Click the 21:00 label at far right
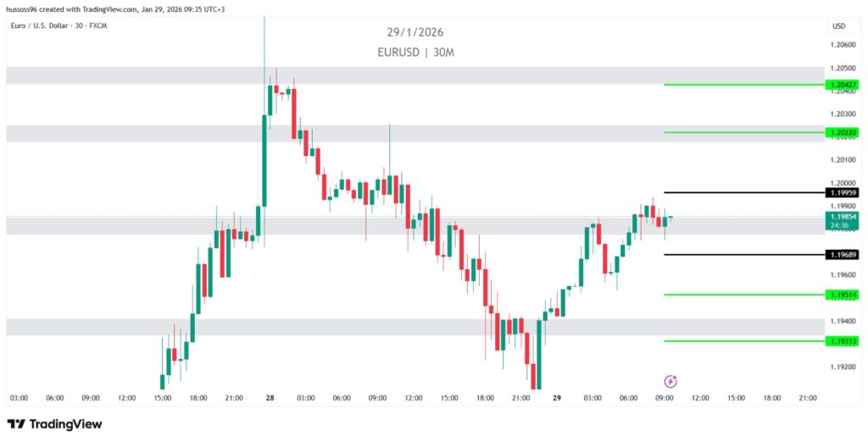This screenshot has height=442, width=868. click(808, 397)
